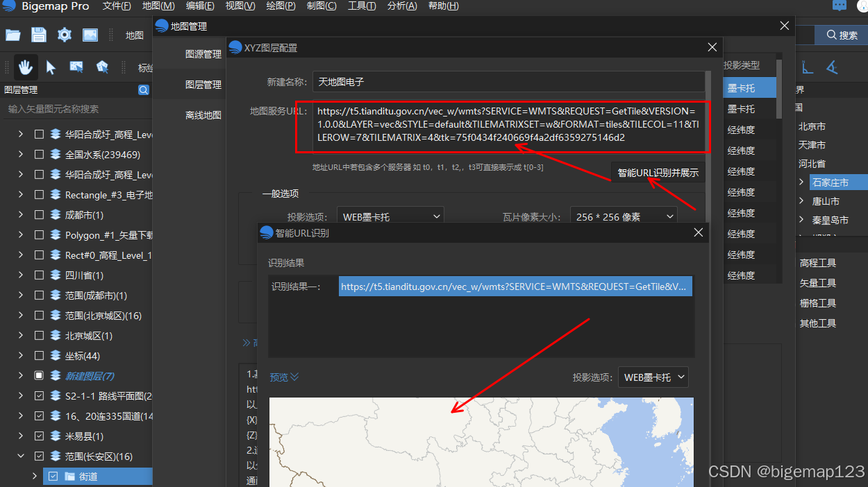The width and height of the screenshot is (868, 487).
Task: Click layer icon of 坐标(44)
Action: coord(56,356)
